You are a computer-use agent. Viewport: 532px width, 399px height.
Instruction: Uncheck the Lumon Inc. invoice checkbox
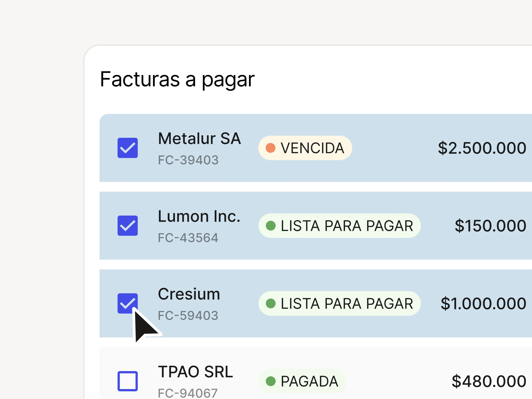(128, 226)
